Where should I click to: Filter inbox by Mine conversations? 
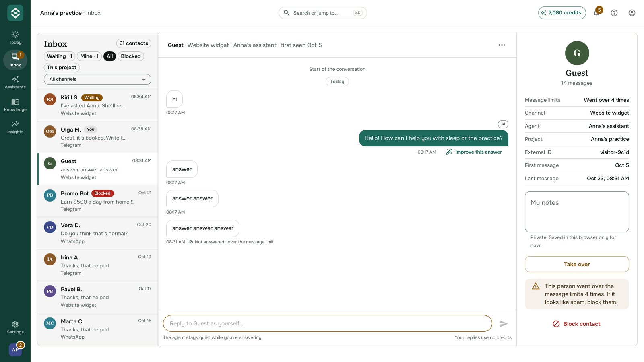[89, 56]
